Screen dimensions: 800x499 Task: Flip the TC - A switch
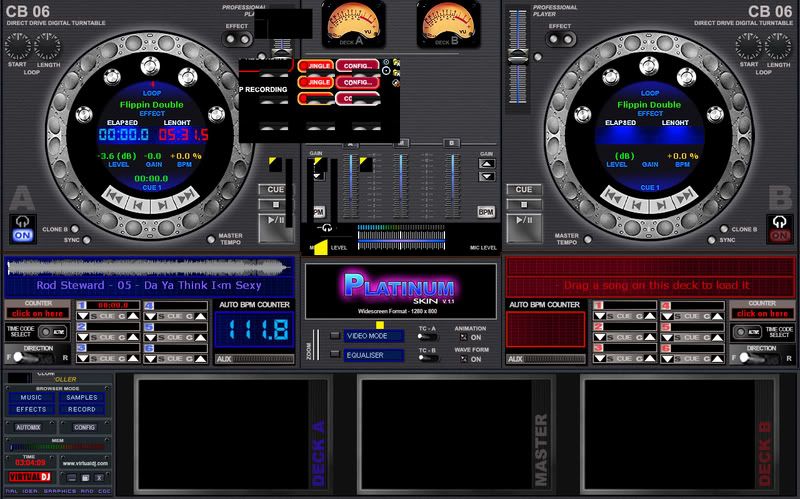click(x=427, y=337)
